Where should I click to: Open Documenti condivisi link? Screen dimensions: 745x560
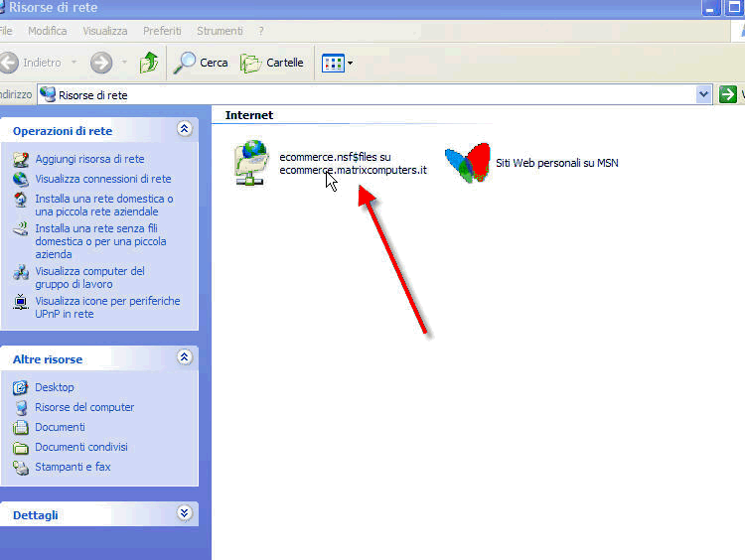[81, 448]
